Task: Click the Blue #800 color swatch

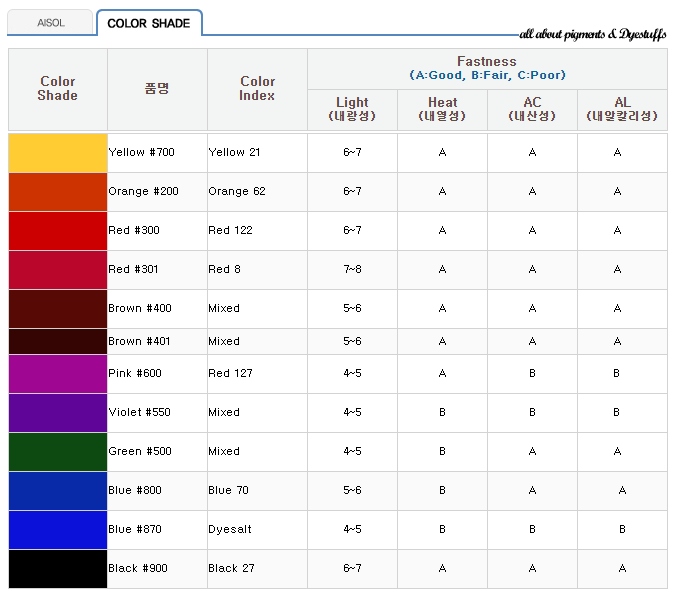Action: pos(58,490)
